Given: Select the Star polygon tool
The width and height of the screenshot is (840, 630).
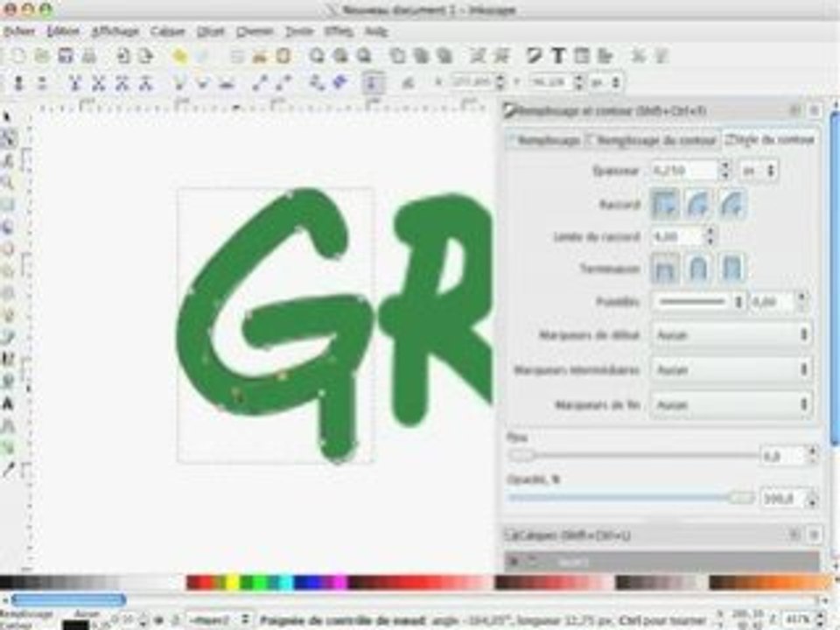Looking at the screenshot, I should 8,271.
